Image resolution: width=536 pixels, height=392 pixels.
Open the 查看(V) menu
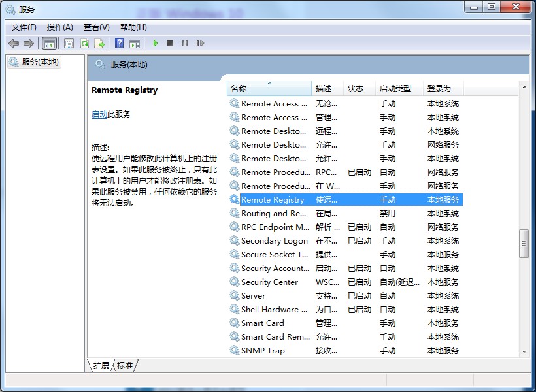[x=95, y=27]
